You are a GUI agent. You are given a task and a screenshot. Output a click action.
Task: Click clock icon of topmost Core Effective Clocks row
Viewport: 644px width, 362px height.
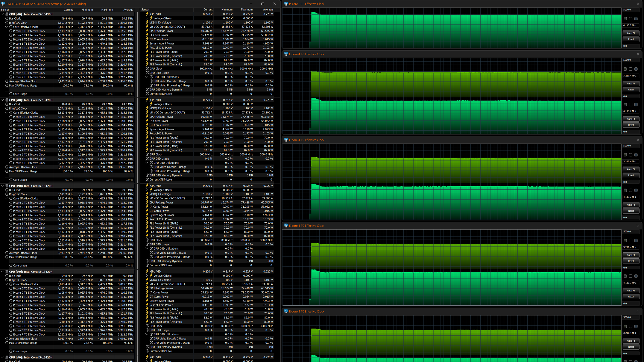click(11, 27)
